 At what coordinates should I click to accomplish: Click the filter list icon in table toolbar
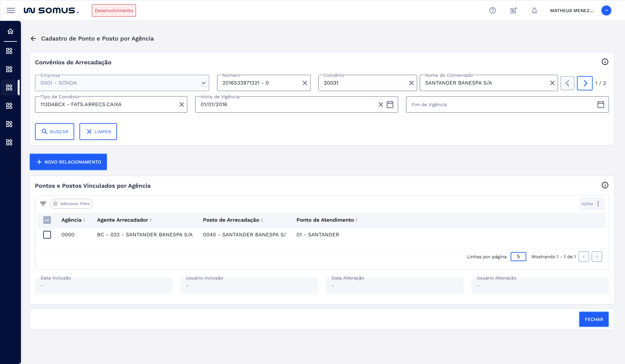point(43,204)
